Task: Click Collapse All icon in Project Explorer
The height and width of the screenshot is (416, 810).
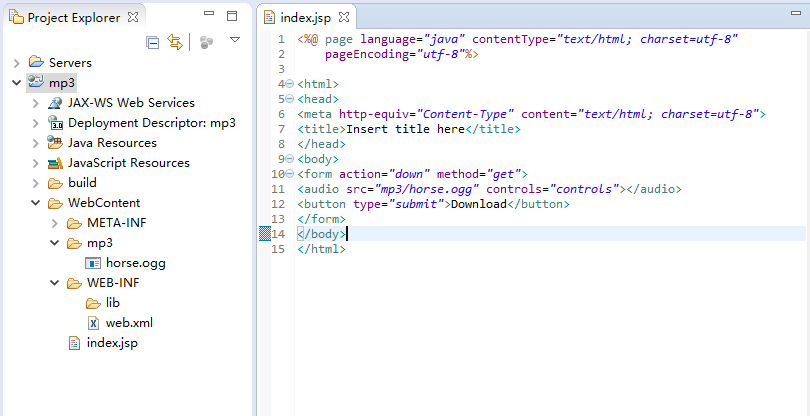Action: [x=152, y=42]
